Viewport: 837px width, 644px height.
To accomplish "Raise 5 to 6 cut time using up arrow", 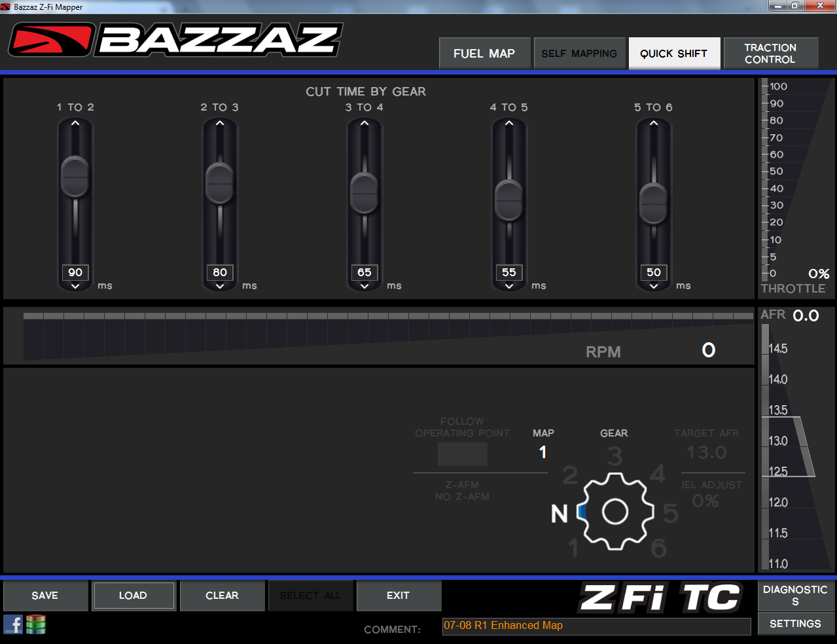I will coord(654,123).
